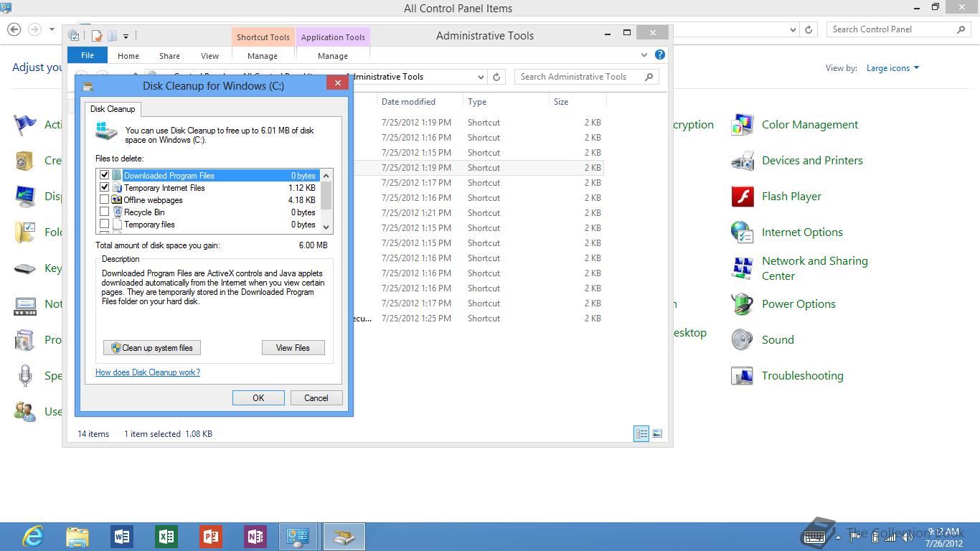This screenshot has height=551, width=980.
Task: Open the Troubleshooting icon
Action: [x=743, y=376]
